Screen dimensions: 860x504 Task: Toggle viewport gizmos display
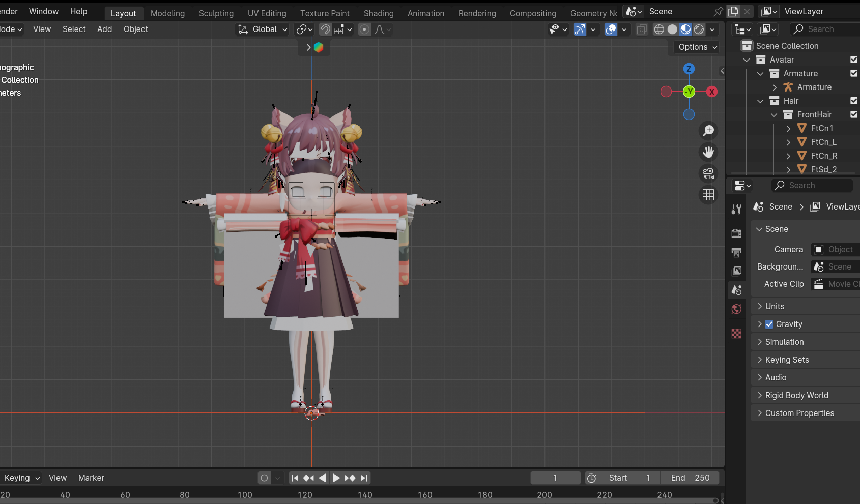tap(580, 29)
